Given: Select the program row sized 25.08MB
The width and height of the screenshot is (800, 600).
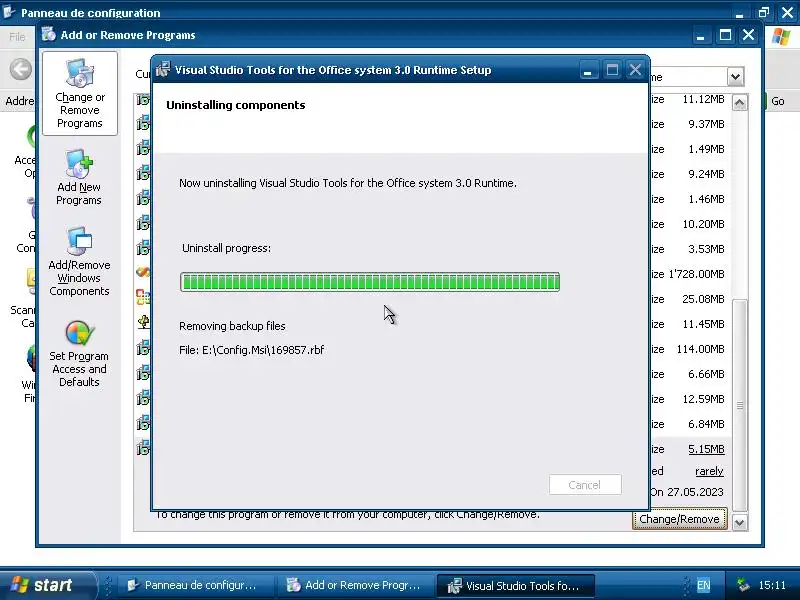Looking at the screenshot, I should 434,299.
